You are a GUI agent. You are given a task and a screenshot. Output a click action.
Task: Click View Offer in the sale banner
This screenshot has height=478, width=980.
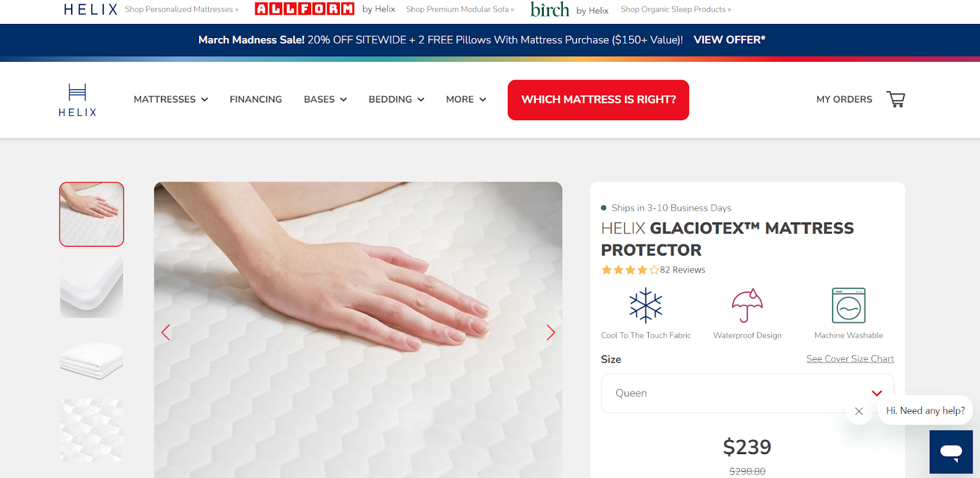pos(729,40)
